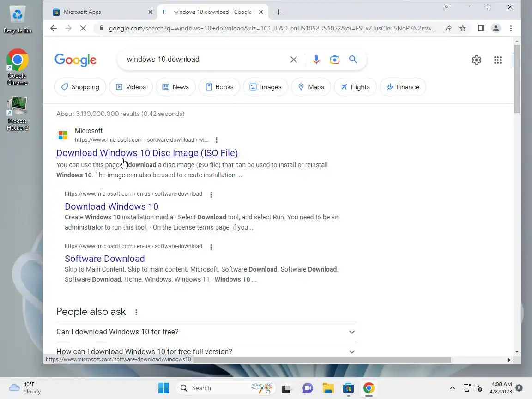
Task: Click the horizontal scrollbar thumb
Action: click(x=322, y=360)
